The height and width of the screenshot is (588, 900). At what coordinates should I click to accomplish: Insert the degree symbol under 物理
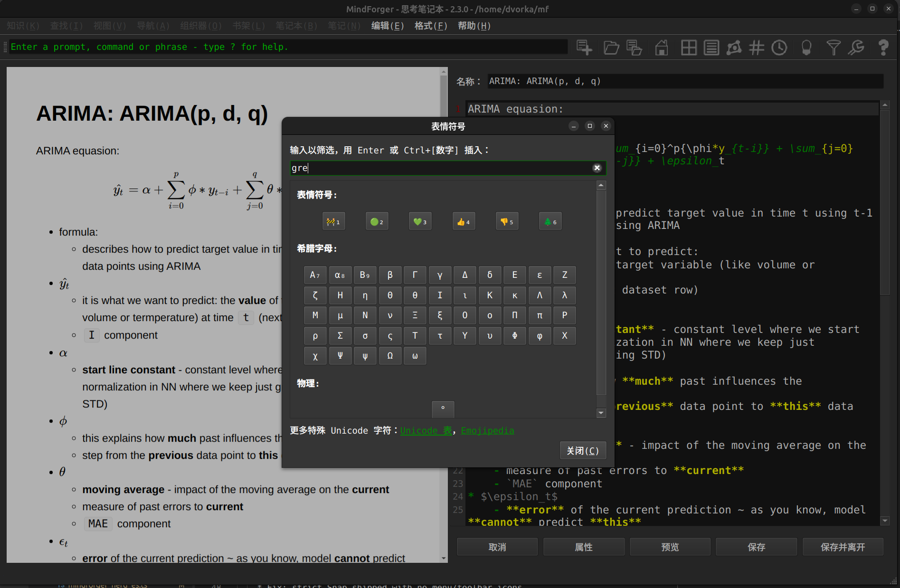pos(443,408)
